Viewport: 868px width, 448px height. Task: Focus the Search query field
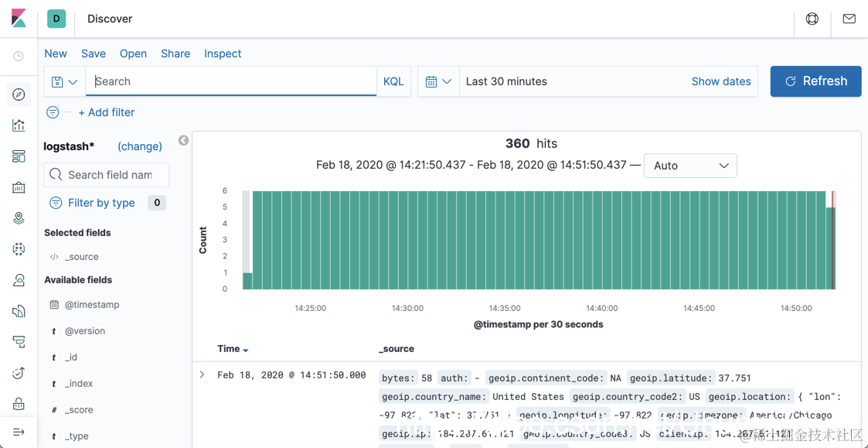click(231, 81)
